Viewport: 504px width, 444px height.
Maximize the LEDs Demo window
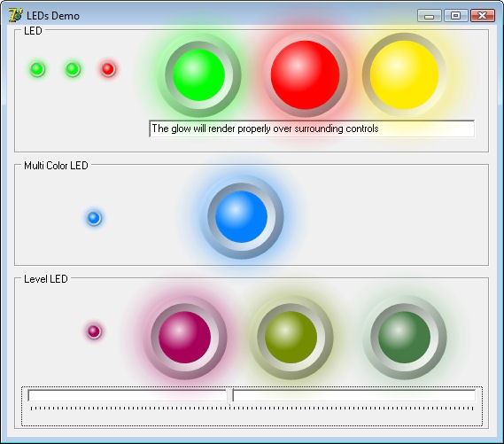455,16
